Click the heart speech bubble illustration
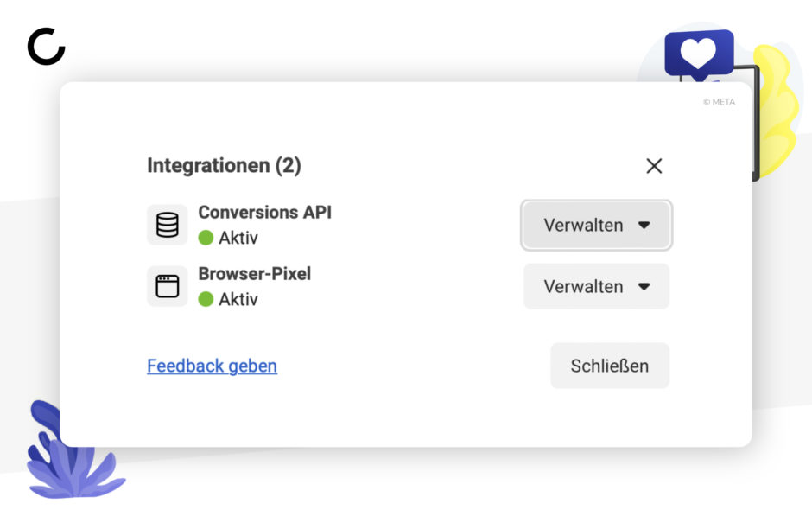The height and width of the screenshot is (529, 812). (699, 55)
